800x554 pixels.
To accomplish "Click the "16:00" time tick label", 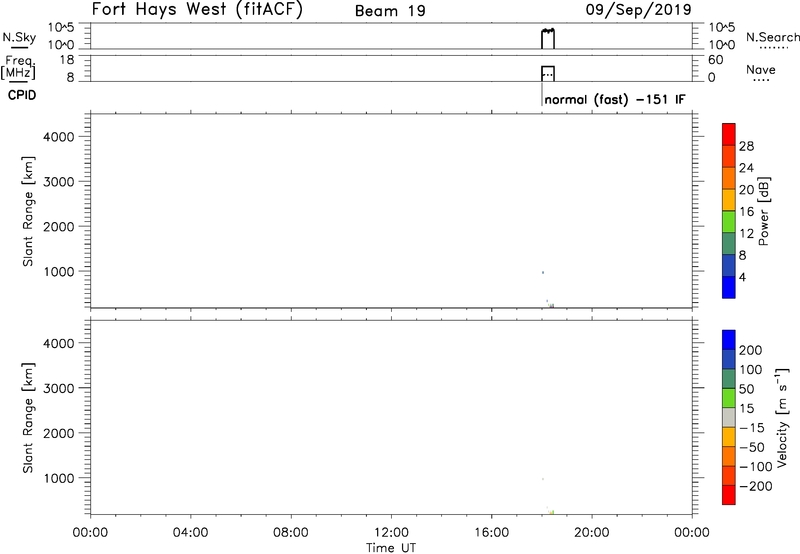I will (x=491, y=533).
